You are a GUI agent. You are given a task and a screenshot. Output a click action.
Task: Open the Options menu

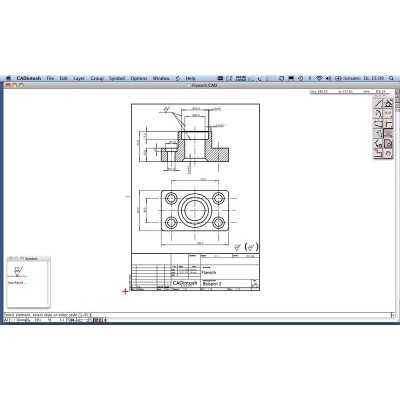[139, 78]
